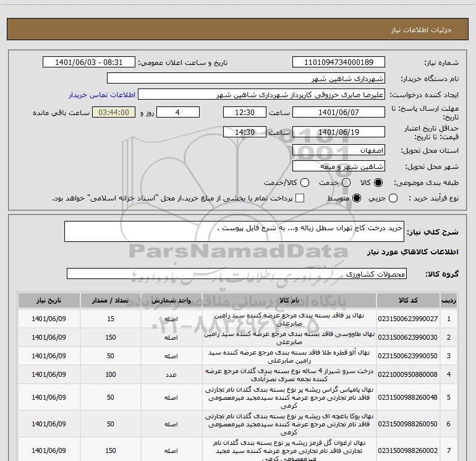The width and height of the screenshot is (476, 461).
Task: Click the نهال پر item name in row 1
Action: pos(289,319)
